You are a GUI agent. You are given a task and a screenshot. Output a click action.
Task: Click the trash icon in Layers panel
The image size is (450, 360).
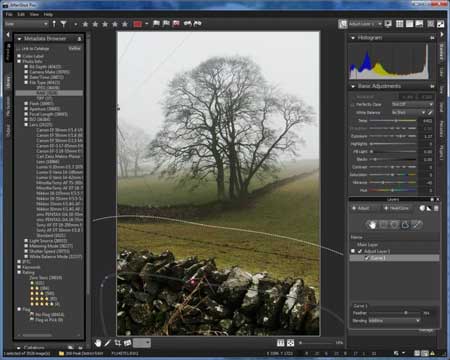[x=436, y=208]
